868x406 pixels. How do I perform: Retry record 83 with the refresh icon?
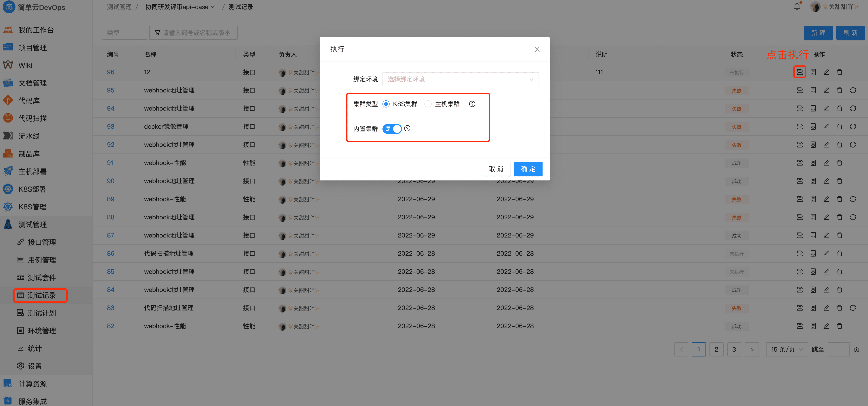[853, 308]
